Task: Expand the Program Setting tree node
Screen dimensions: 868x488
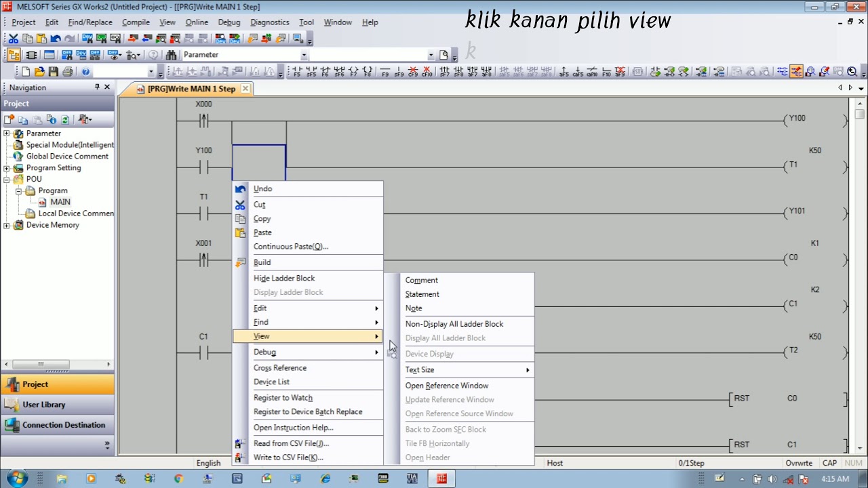Action: click(x=7, y=168)
